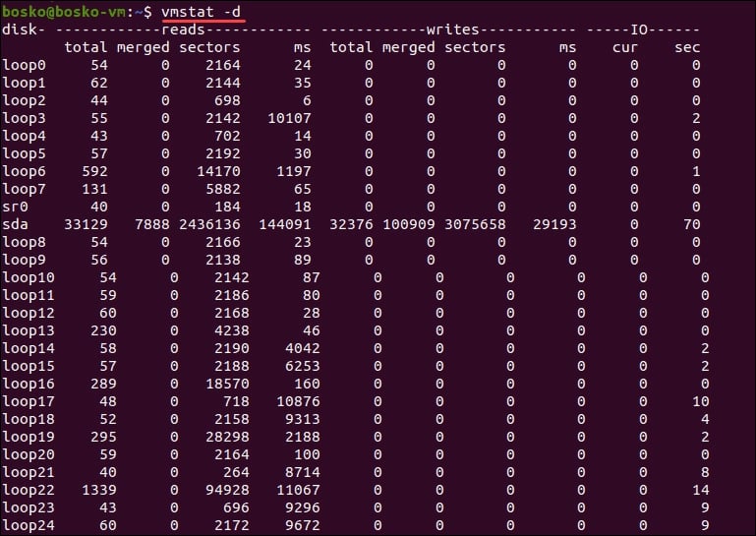Click loop21 read ms value 8714
756x536 pixels.
click(303, 472)
